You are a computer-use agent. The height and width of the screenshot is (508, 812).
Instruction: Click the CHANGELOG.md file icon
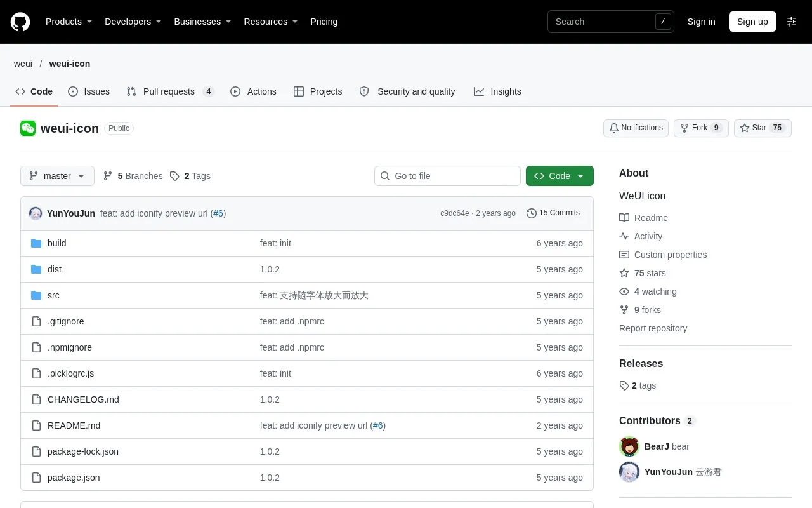[x=36, y=399]
